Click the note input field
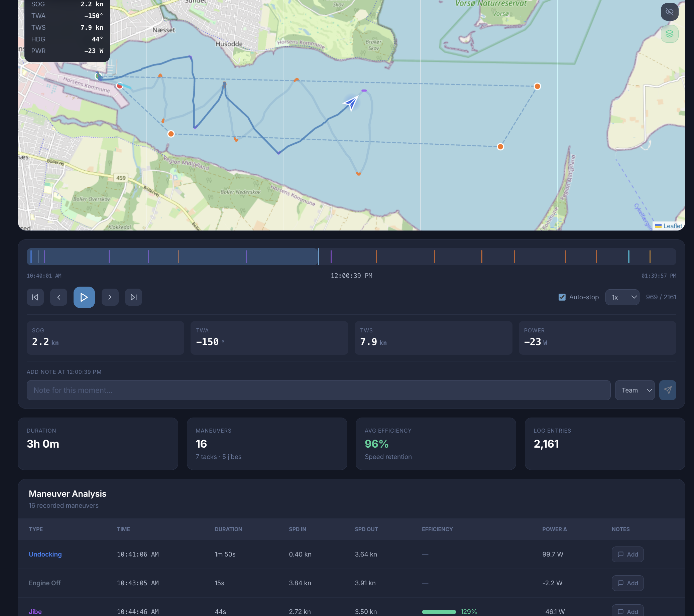Image resolution: width=694 pixels, height=616 pixels. pyautogui.click(x=318, y=390)
